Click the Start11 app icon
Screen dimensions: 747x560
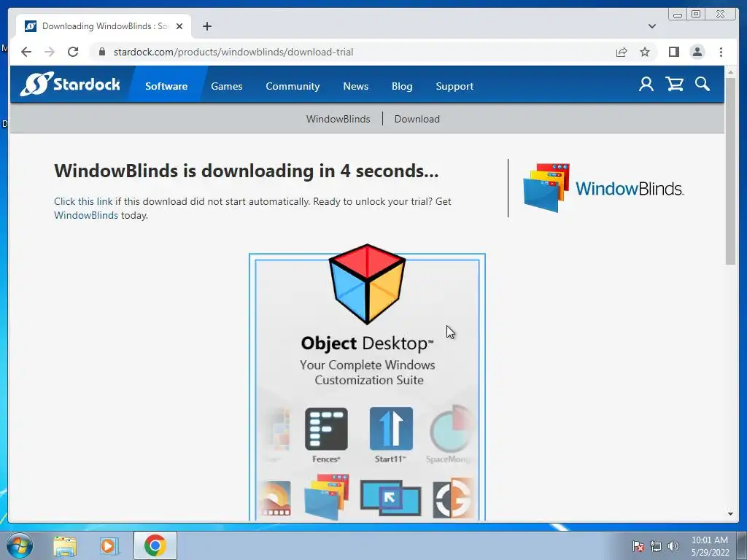click(x=391, y=429)
